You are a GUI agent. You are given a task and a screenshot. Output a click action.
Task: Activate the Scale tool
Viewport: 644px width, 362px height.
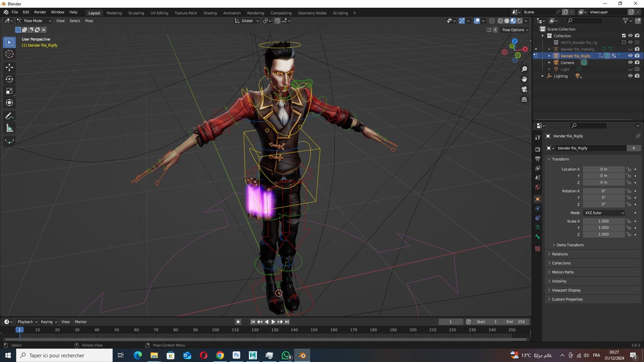coord(9,91)
